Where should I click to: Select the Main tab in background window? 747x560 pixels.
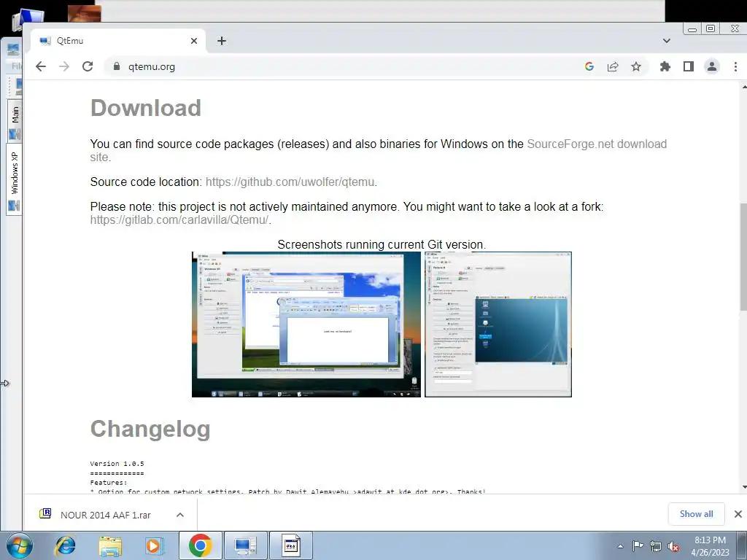click(x=15, y=120)
